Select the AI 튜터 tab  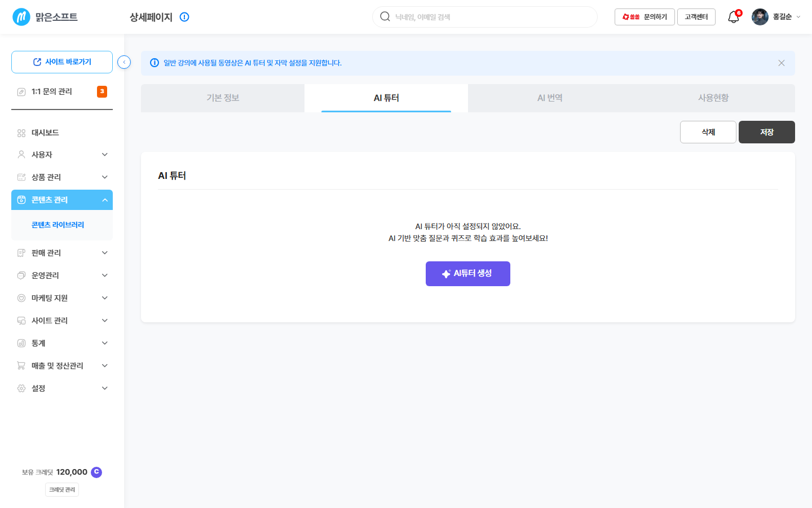(386, 98)
